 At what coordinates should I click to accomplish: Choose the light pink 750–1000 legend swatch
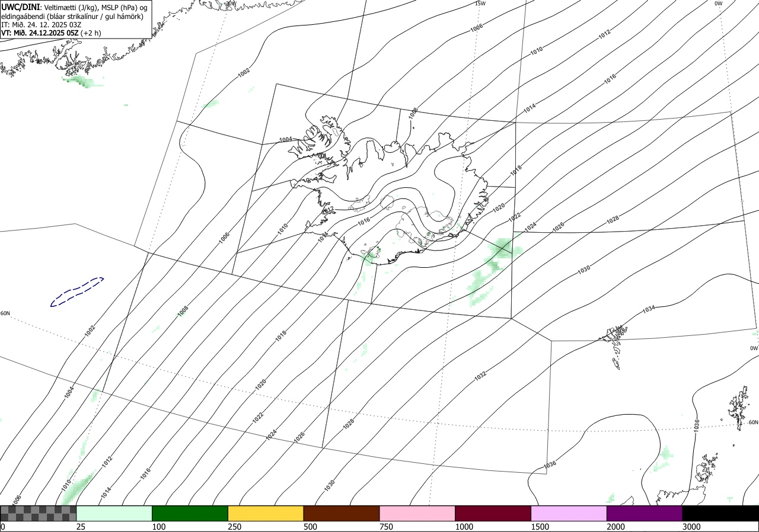click(417, 513)
